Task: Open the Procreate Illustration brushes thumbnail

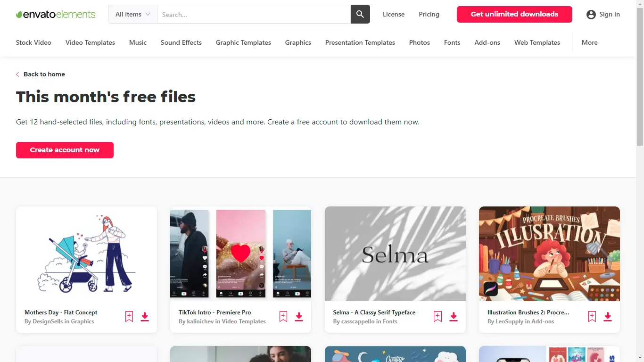Action: coord(549,254)
